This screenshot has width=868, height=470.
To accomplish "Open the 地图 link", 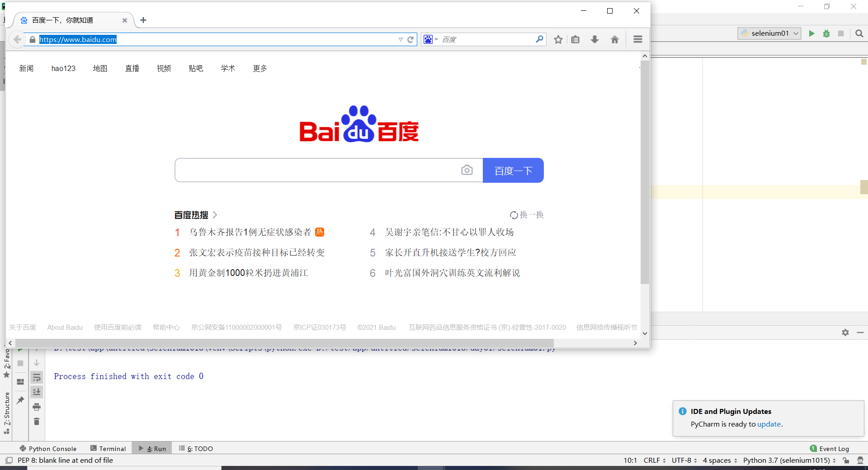I will click(100, 68).
